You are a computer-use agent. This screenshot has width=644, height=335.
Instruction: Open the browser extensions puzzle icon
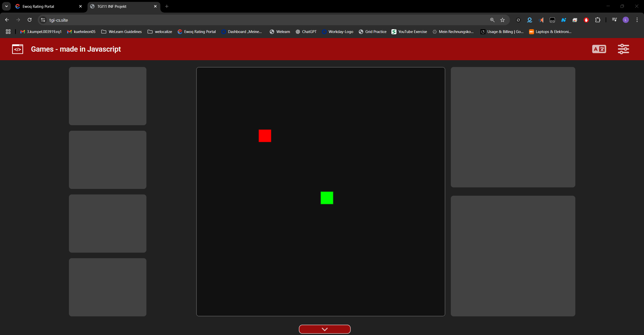(x=598, y=20)
